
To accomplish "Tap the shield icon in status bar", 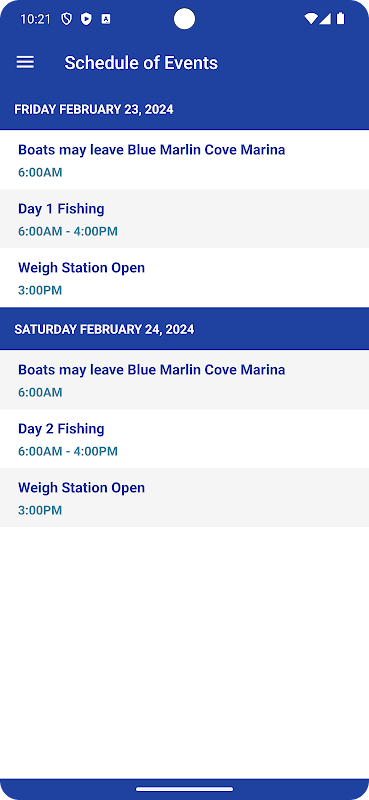I will coord(66,19).
